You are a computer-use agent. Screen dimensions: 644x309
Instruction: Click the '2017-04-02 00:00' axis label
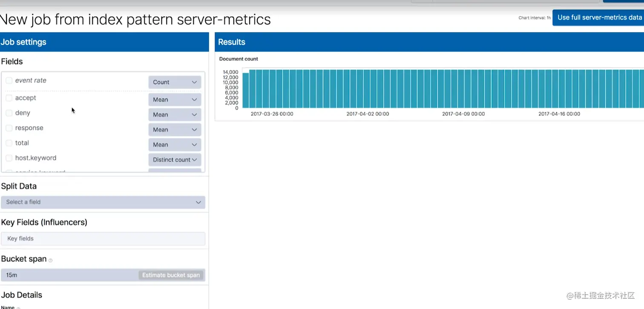coord(368,114)
